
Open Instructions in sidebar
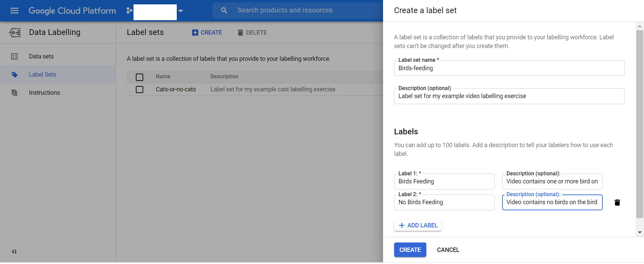[x=44, y=93]
